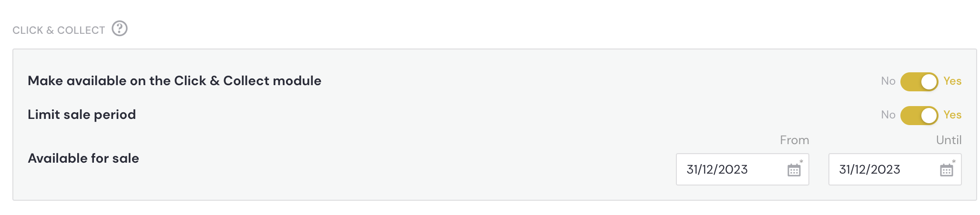Open the Until date calendar picker

(946, 170)
